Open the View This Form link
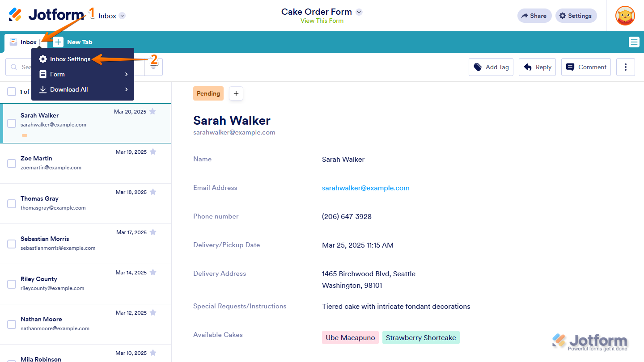This screenshot has width=644, height=362. pyautogui.click(x=322, y=21)
